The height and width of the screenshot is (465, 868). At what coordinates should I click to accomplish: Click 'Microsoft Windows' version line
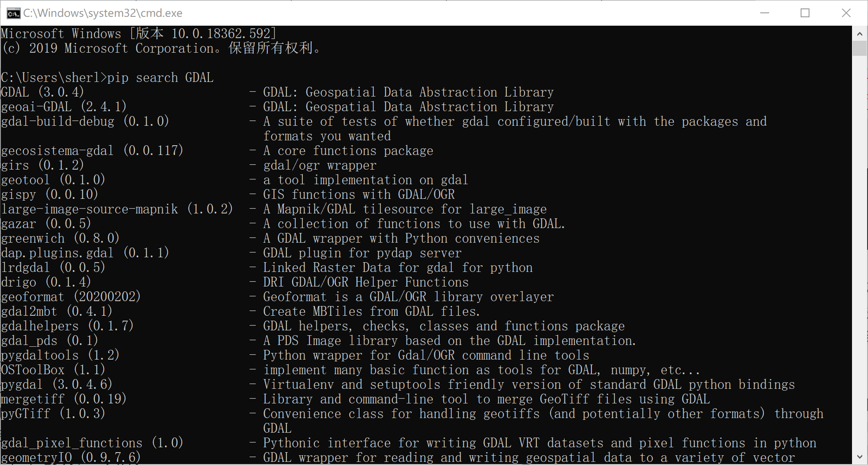pyautogui.click(x=139, y=34)
